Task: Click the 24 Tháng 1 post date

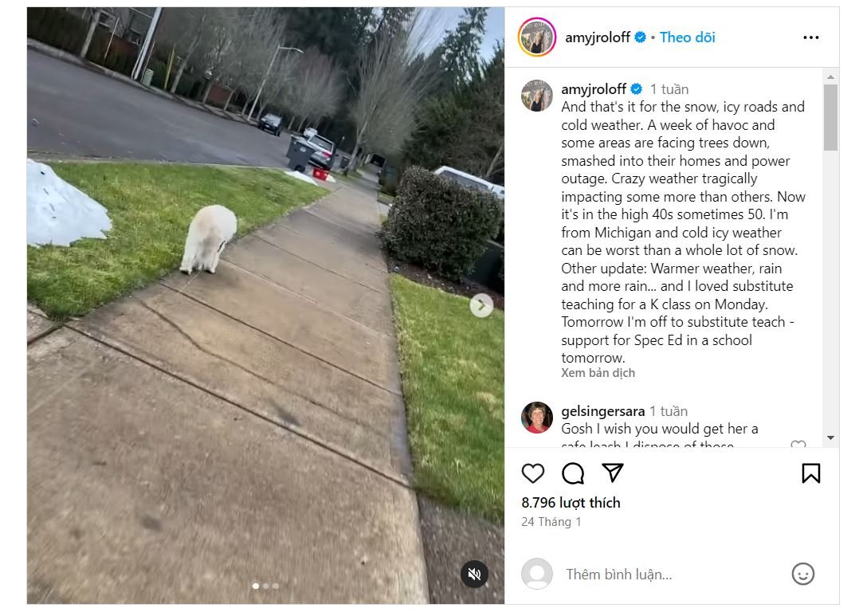Action: tap(551, 522)
